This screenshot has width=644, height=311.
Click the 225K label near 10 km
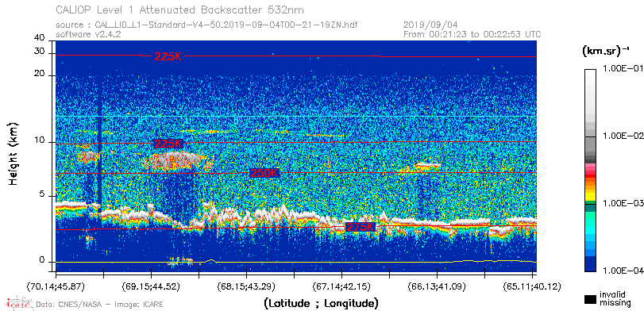point(168,144)
